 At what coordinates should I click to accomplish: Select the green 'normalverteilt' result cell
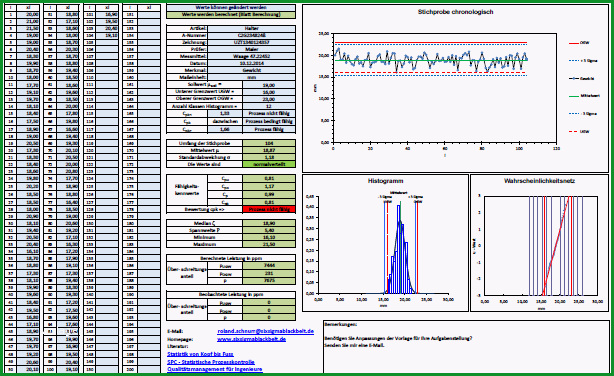(x=269, y=164)
